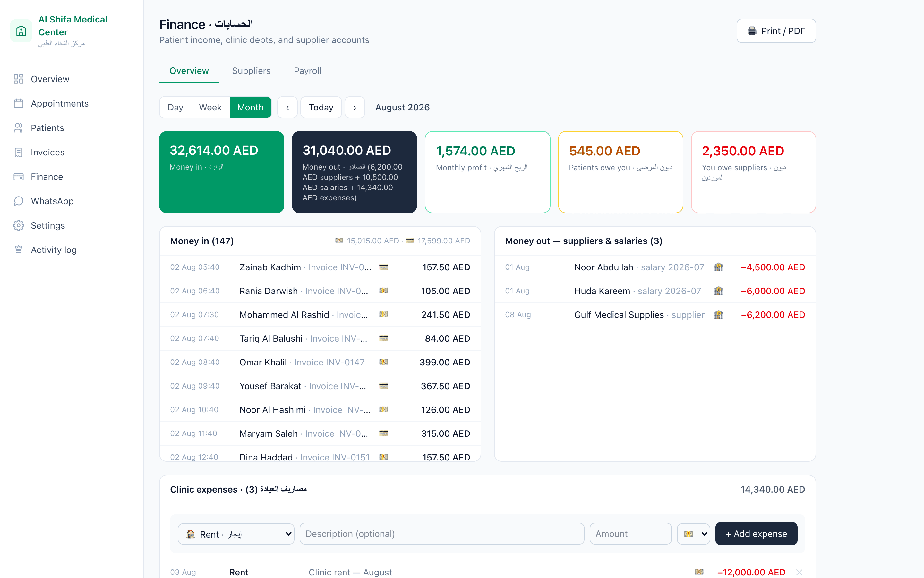924x578 pixels.
Task: Open the payment method dropdown beside Amount
Action: pos(693,534)
